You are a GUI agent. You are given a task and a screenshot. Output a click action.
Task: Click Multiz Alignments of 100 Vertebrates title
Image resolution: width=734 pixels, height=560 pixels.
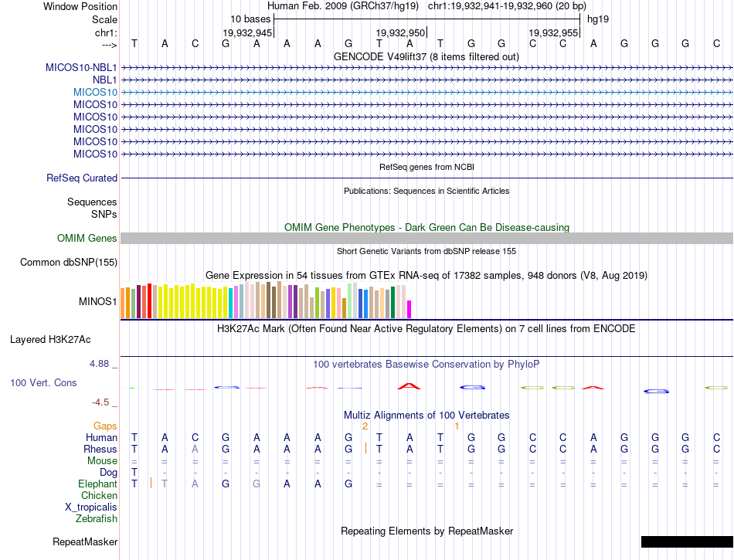pyautogui.click(x=426, y=415)
